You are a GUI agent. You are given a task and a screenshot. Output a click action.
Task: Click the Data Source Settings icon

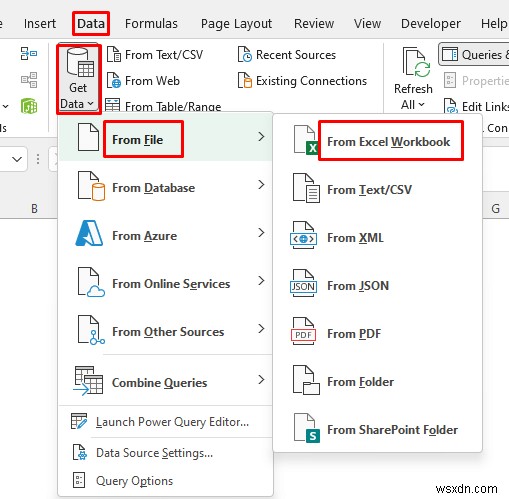click(80, 452)
